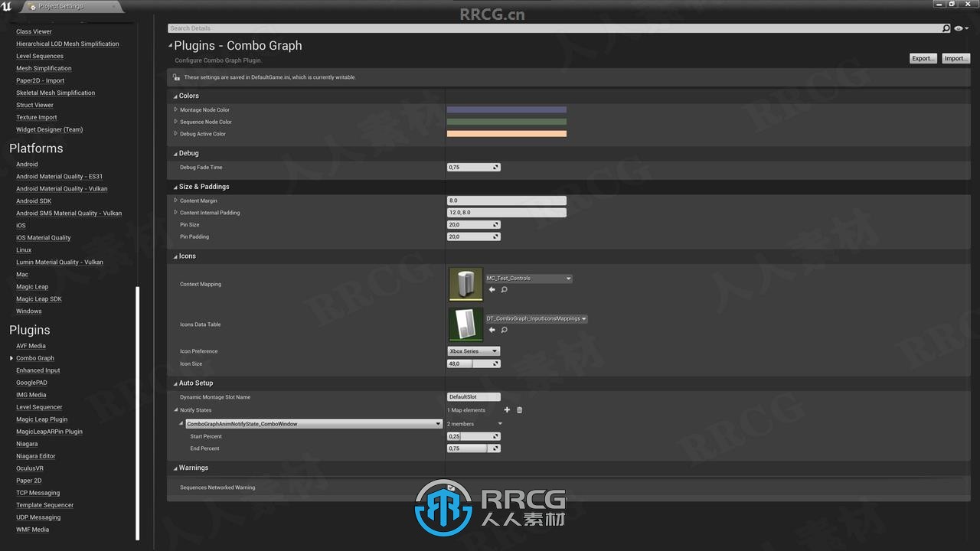Screen dimensions: 980x551
Task: Open Magic Leap SDK settings
Action: click(x=39, y=299)
